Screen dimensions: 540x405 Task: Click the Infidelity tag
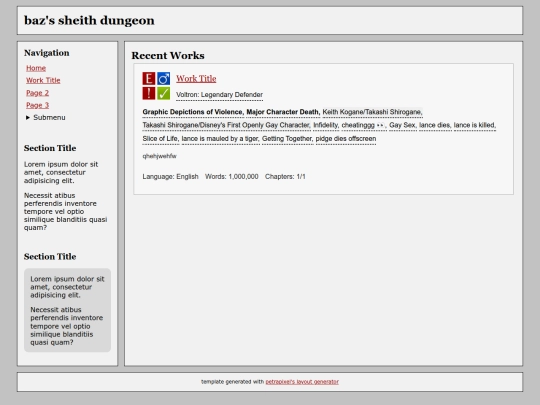coord(326,125)
